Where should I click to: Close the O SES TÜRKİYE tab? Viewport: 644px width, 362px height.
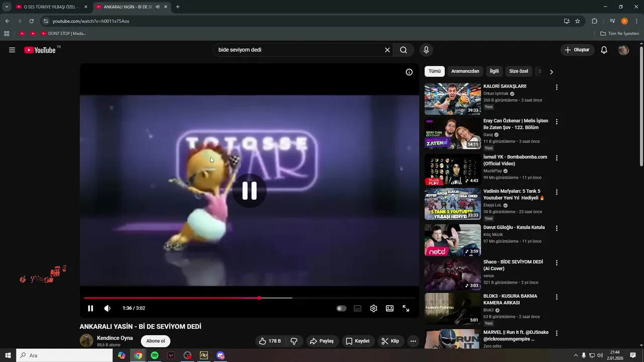click(x=86, y=7)
